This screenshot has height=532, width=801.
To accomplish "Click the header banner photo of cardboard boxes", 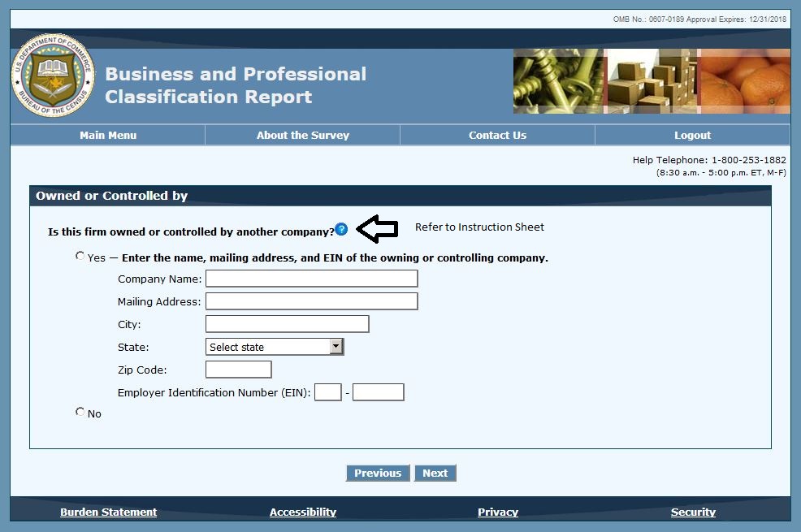I will click(652, 81).
